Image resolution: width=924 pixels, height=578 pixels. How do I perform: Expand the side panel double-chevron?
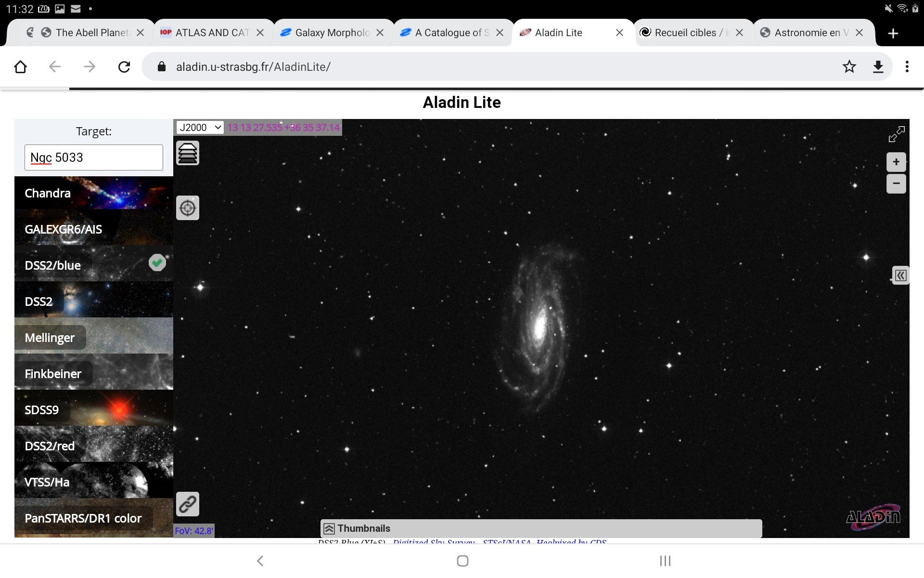pos(900,276)
